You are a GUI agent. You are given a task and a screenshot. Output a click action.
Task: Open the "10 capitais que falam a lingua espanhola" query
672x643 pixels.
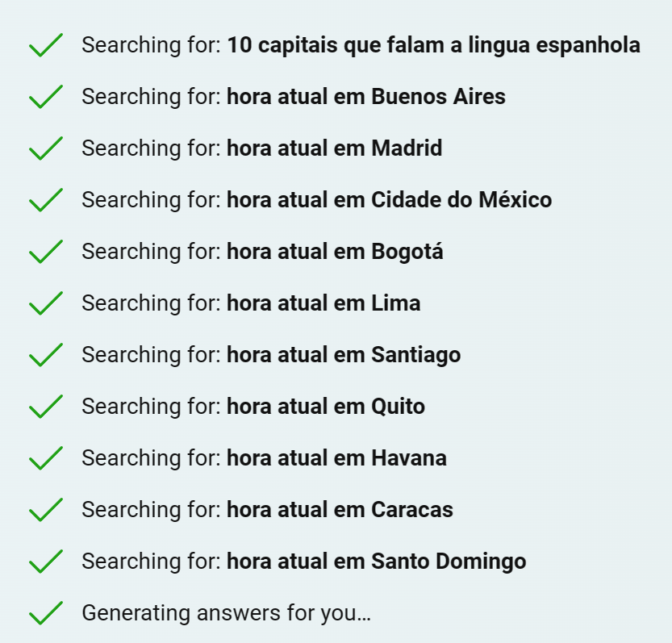click(x=433, y=45)
